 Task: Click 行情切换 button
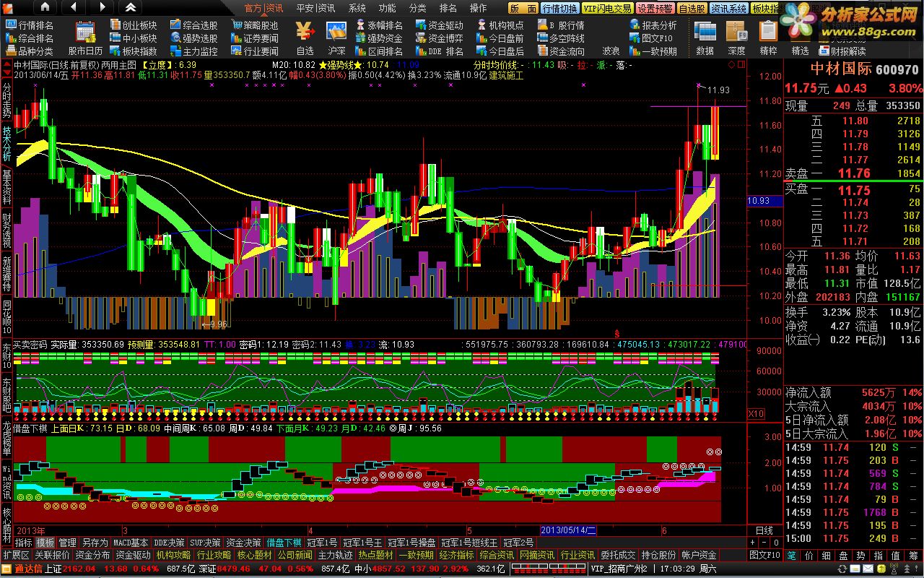coord(559,8)
